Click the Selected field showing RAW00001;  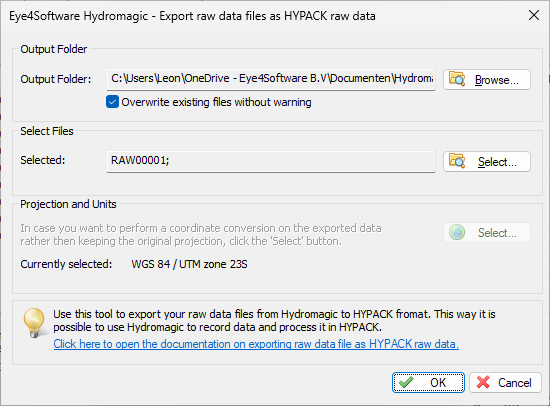[x=271, y=161]
